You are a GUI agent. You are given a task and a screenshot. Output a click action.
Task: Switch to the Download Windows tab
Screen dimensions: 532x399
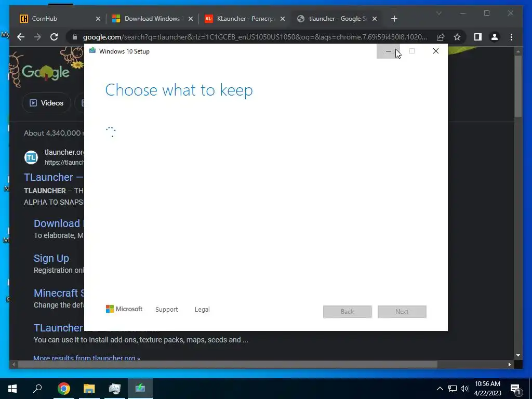point(152,19)
